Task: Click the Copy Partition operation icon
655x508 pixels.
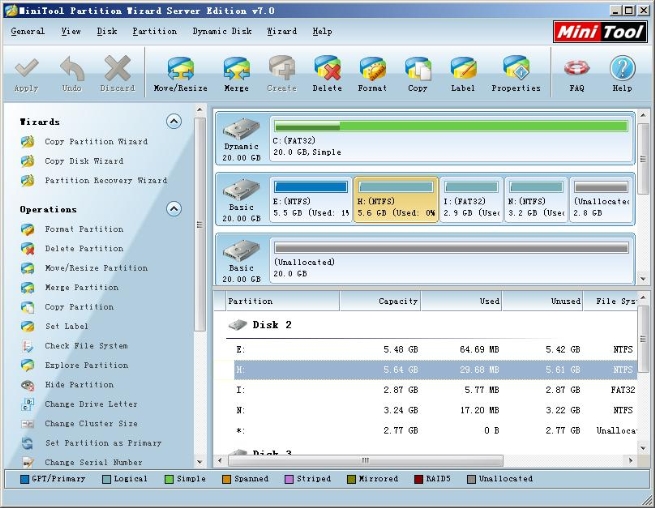Action: [x=28, y=307]
